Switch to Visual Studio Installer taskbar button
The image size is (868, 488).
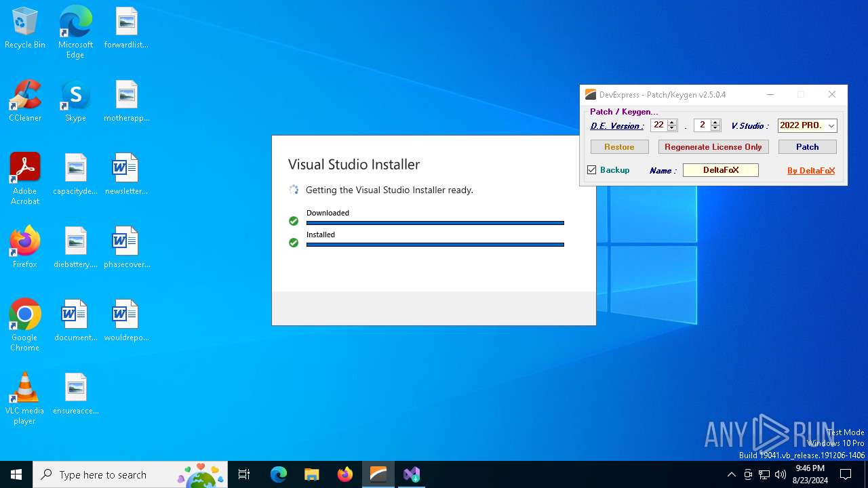(412, 474)
